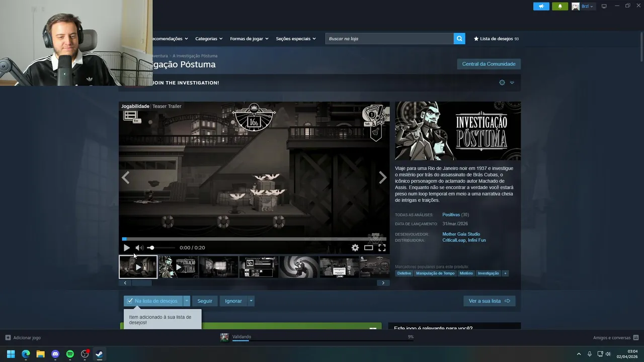
Task: Open the Ignorar dropdown arrow
Action: pos(251,301)
